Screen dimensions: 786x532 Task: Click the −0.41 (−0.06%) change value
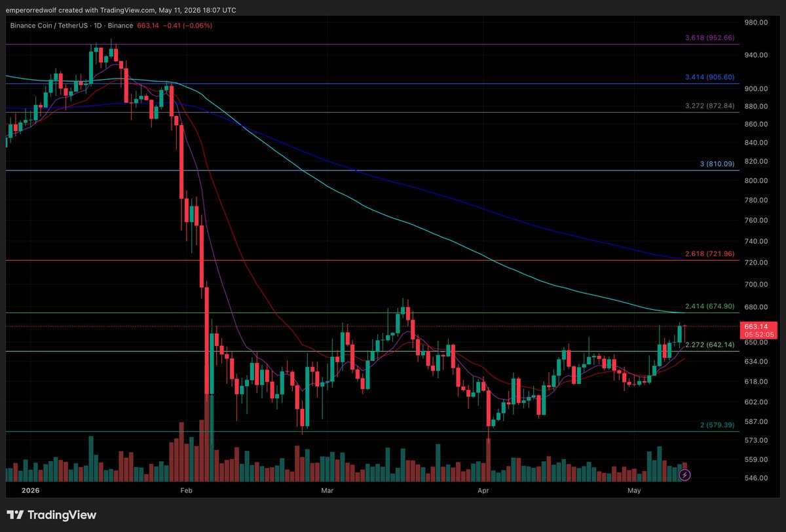click(187, 26)
